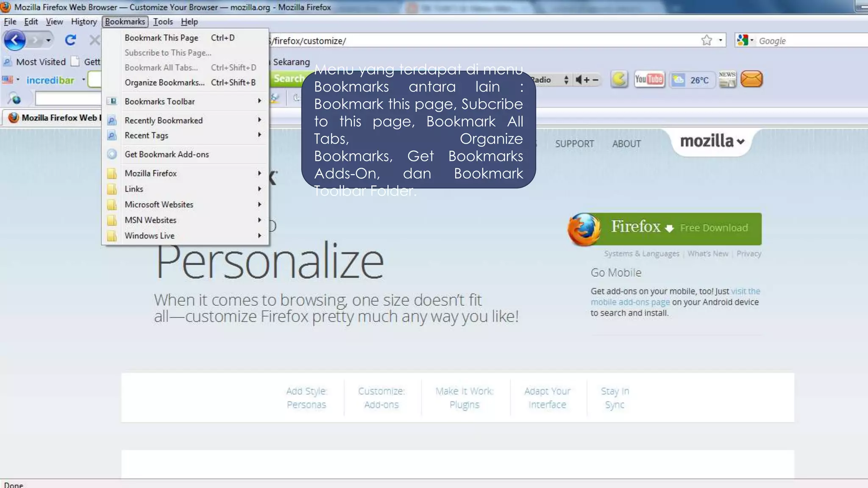This screenshot has height=488, width=868.
Task: Open the SUPPORT navigation link
Action: [574, 144]
